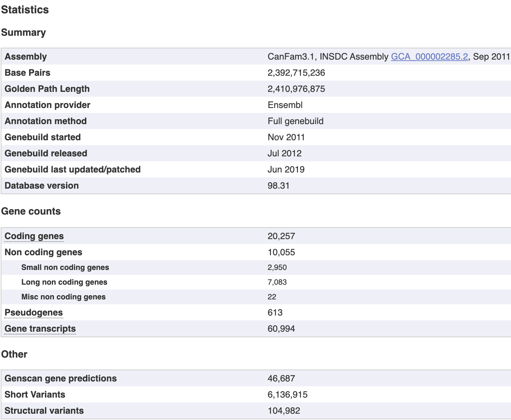The width and height of the screenshot is (511, 420).
Task: Click the coding genes count 20,257
Action: tap(281, 236)
